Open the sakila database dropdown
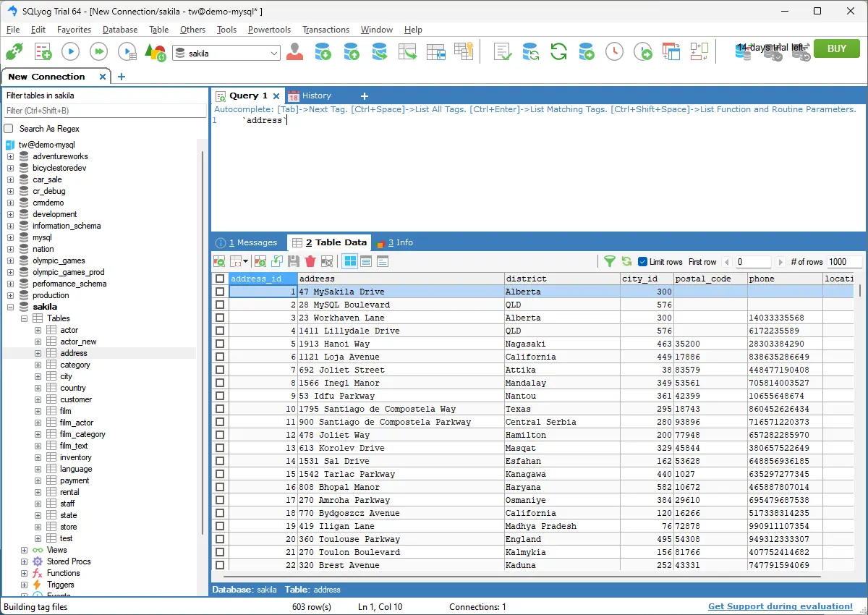Screen dimensions: 868x615 click(x=274, y=53)
